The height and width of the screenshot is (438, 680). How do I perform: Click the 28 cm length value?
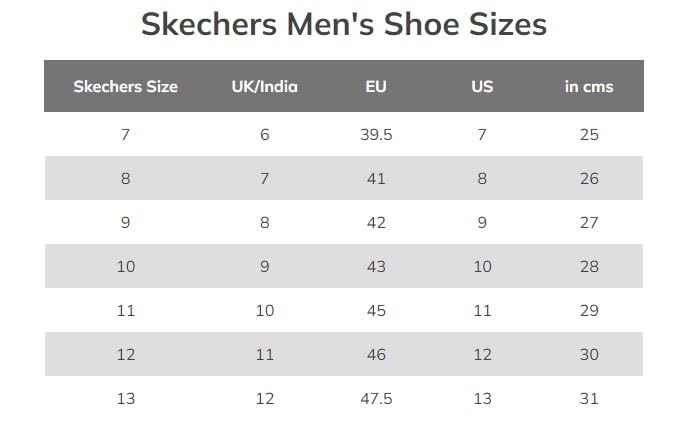589,267
